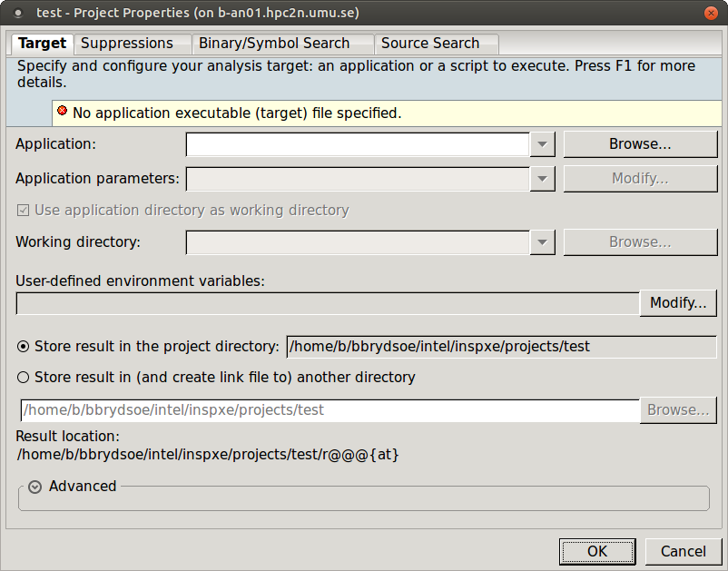
Task: Select 'Store result in another directory' option
Action: [24, 378]
